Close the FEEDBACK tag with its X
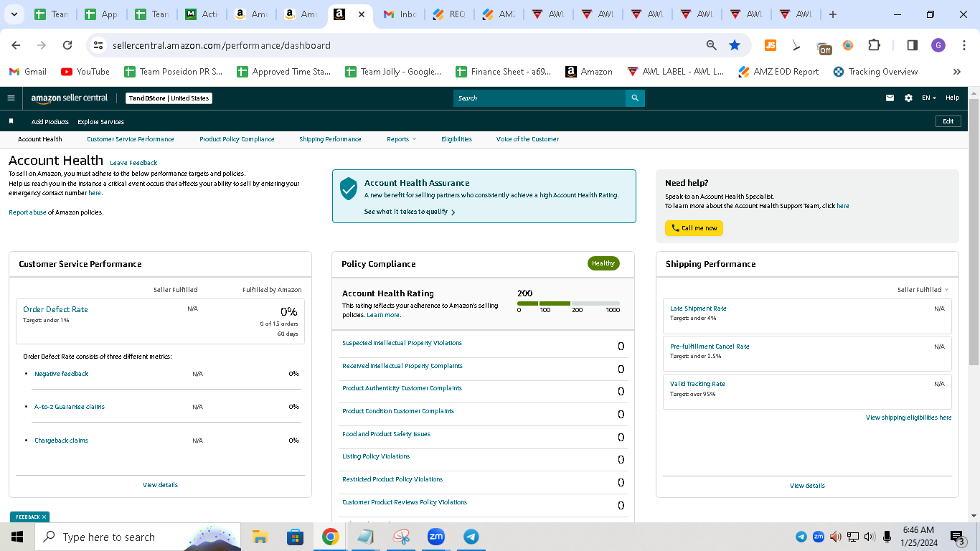The image size is (980, 551). pos(44,517)
